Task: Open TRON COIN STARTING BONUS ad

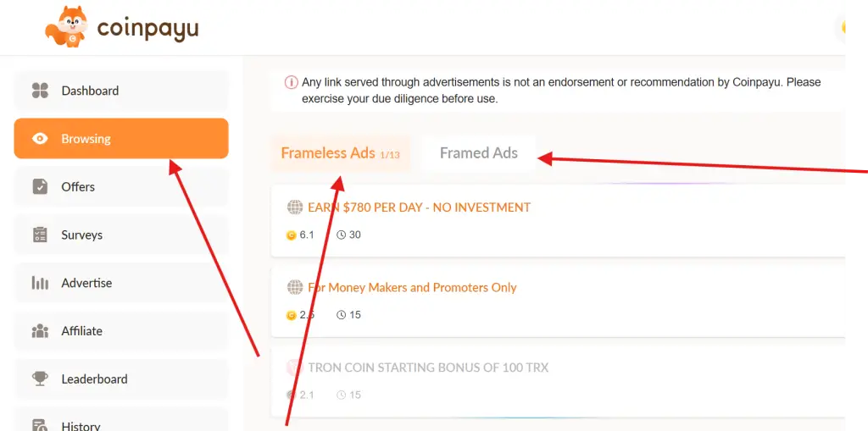Action: (x=428, y=367)
